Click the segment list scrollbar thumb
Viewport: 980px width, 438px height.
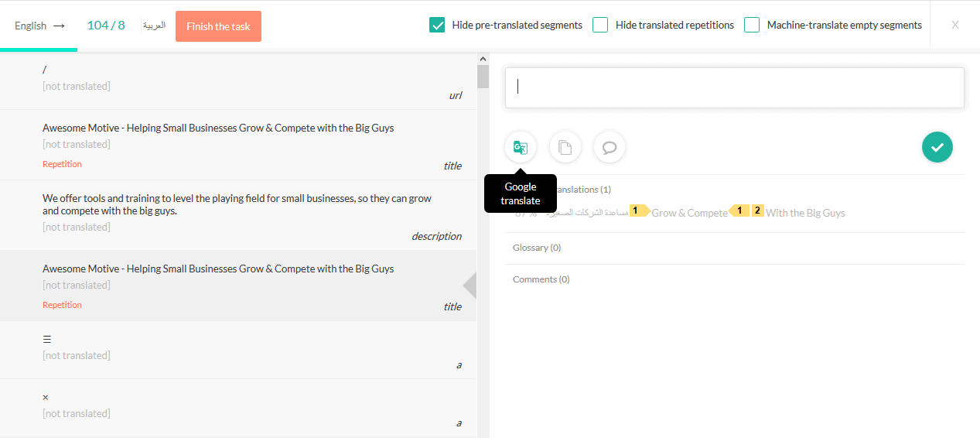coord(483,77)
